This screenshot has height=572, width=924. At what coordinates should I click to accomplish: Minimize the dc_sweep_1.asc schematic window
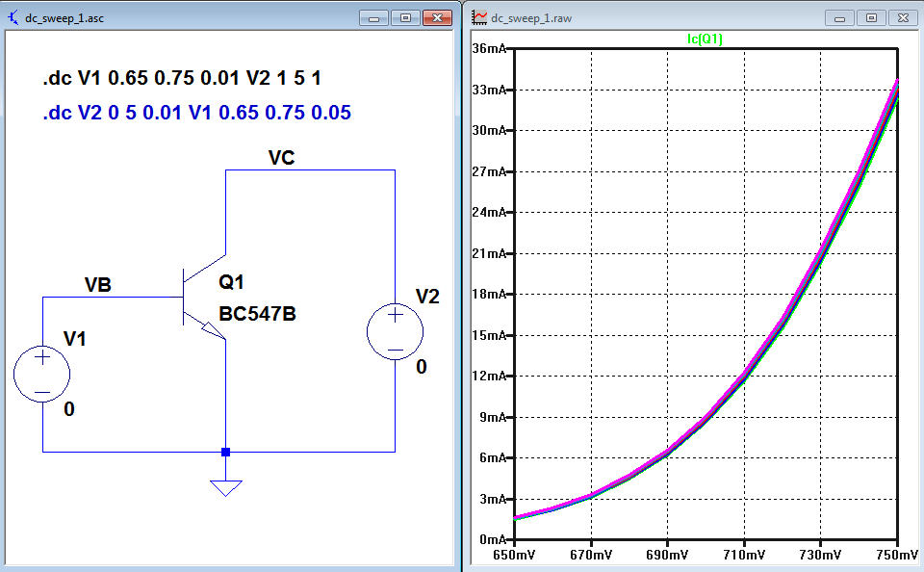[373, 18]
